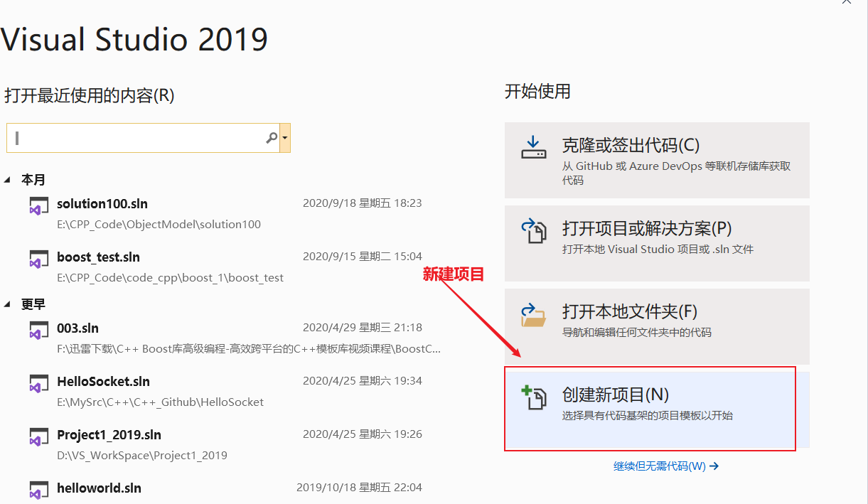
Task: Click the date 2020/4/29 星期三 21:18
Action: click(x=363, y=328)
